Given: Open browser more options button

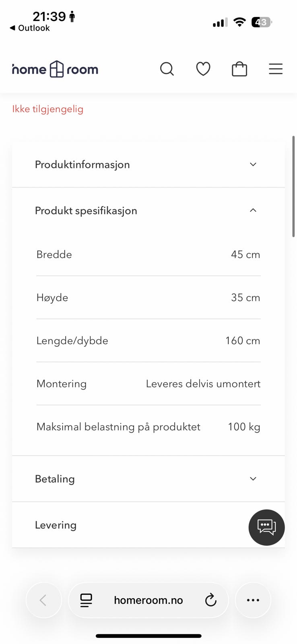Looking at the screenshot, I should [253, 600].
